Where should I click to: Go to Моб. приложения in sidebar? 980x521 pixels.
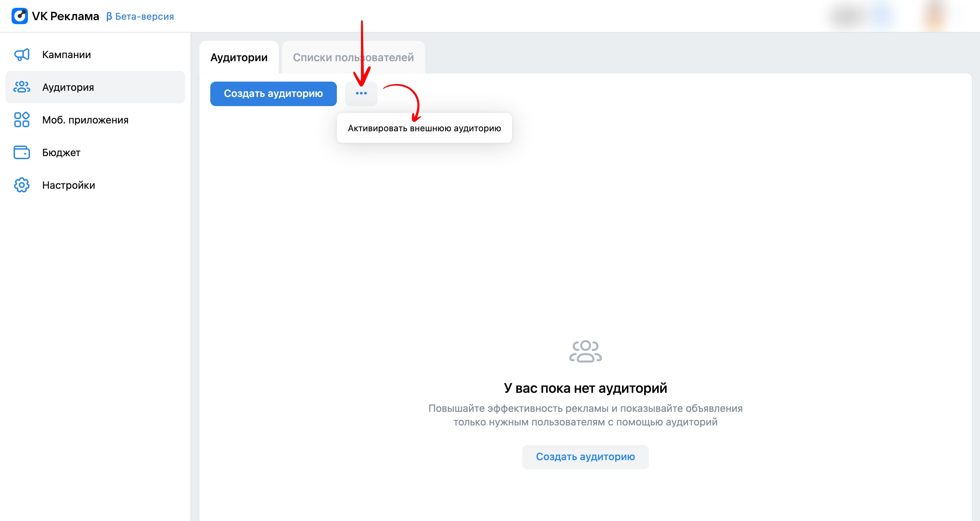pyautogui.click(x=95, y=120)
